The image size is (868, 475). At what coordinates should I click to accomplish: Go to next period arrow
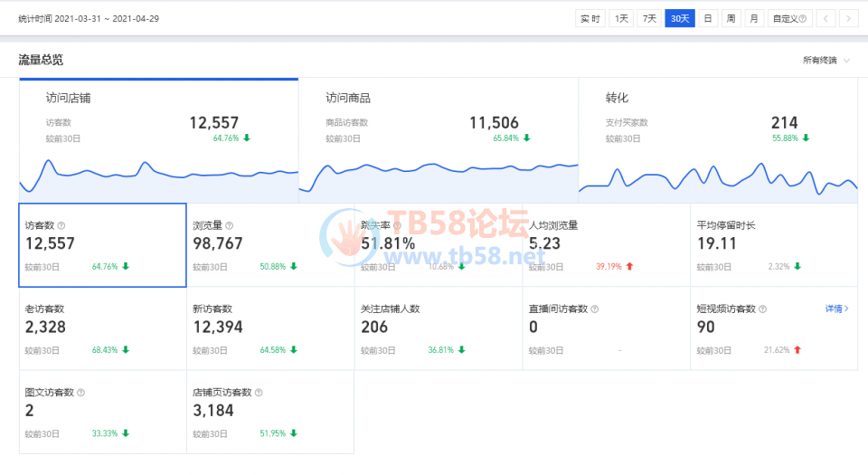[848, 18]
